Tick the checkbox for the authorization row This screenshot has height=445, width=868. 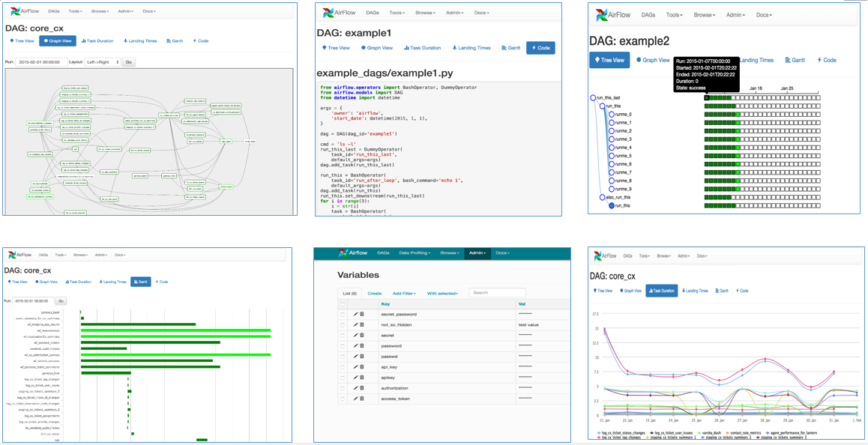[x=342, y=387]
